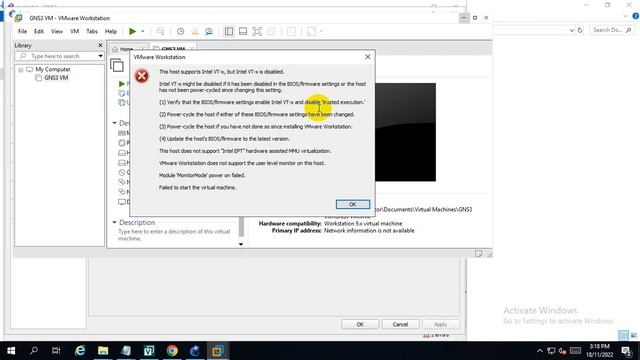Click the Revert to Snapshot icon
This screenshot has width=640, height=360.
(195, 31)
